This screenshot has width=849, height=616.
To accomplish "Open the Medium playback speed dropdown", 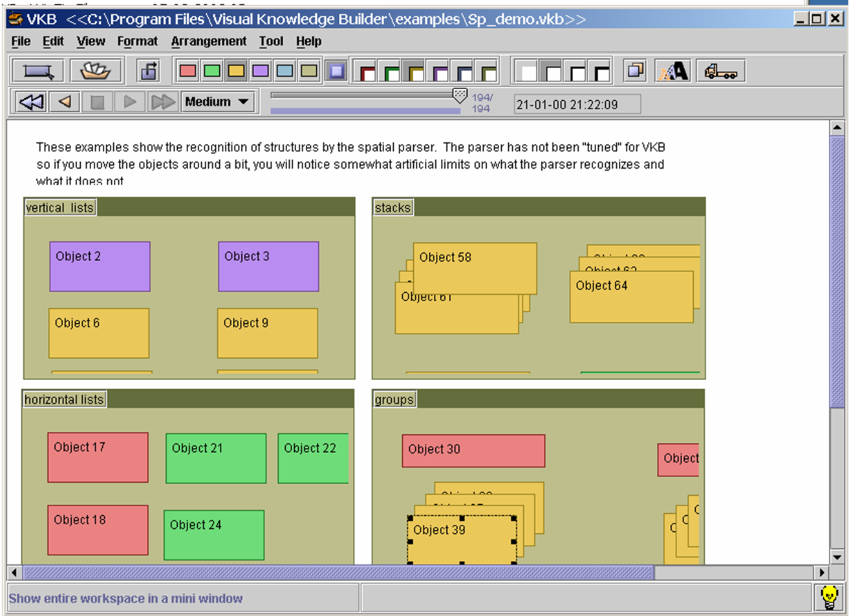I will pos(217,101).
